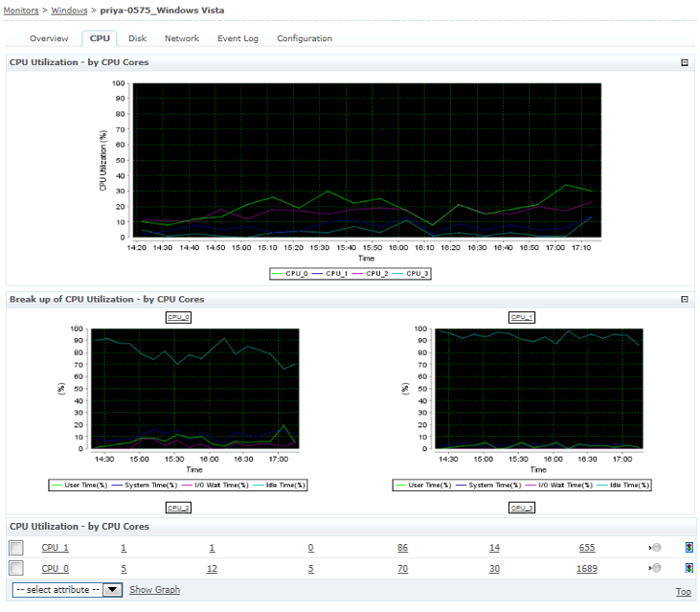Open the Configuration tab
Viewport: 700px width, 612px height.
pos(305,38)
